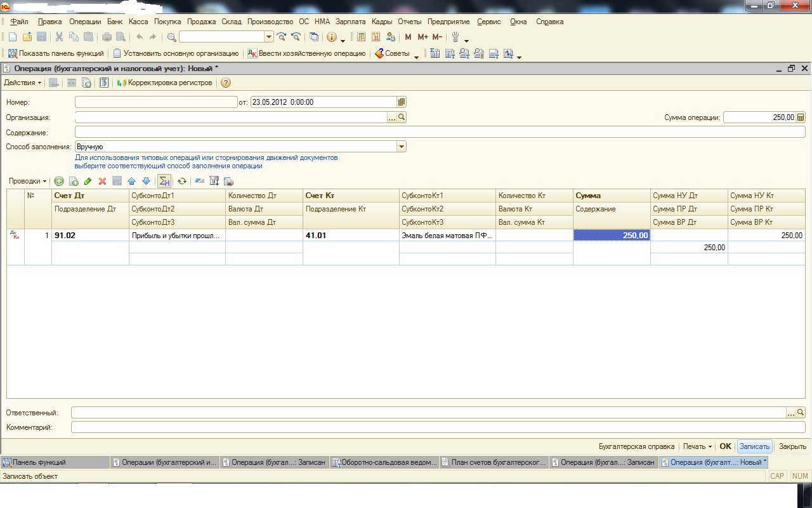
Task: Edit current posting with the pencil icon
Action: click(88, 181)
